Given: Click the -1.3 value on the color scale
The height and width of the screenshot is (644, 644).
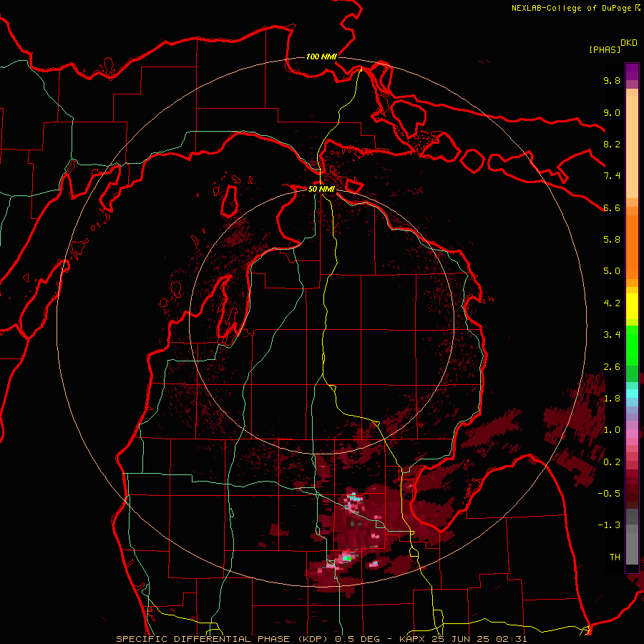Looking at the screenshot, I should [x=609, y=525].
